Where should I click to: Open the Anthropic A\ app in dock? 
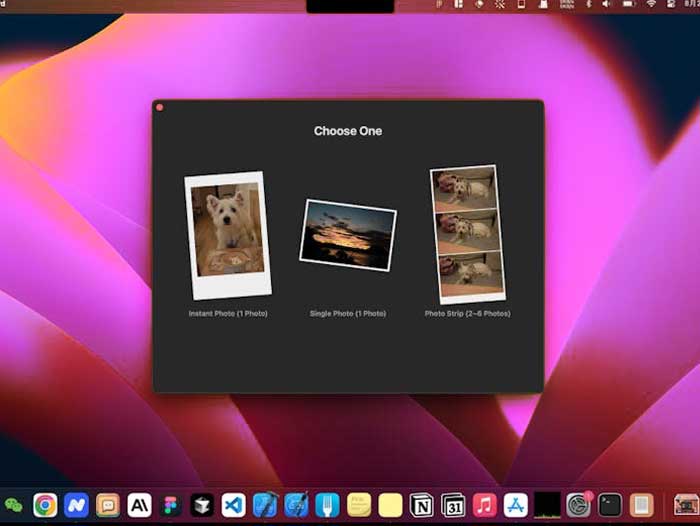139,505
